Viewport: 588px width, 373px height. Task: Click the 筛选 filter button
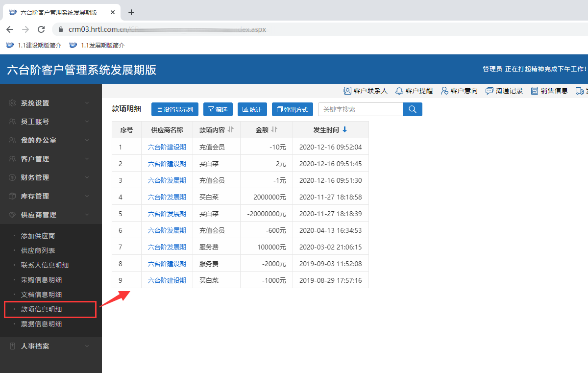coord(218,109)
